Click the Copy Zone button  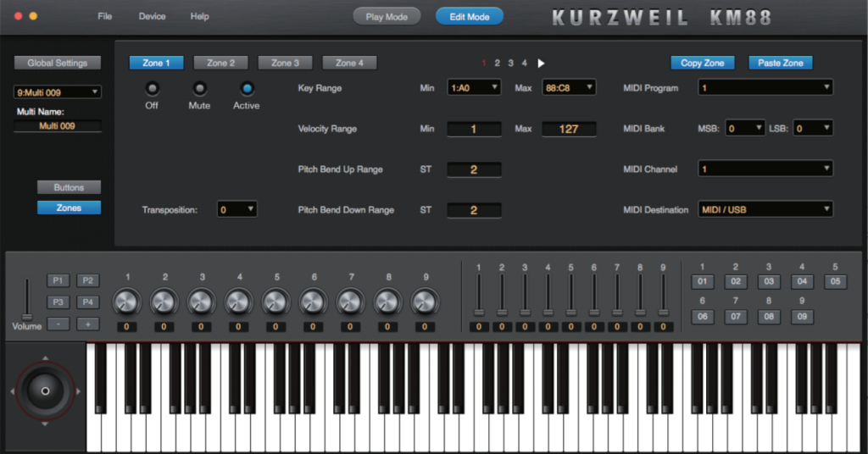pos(703,63)
